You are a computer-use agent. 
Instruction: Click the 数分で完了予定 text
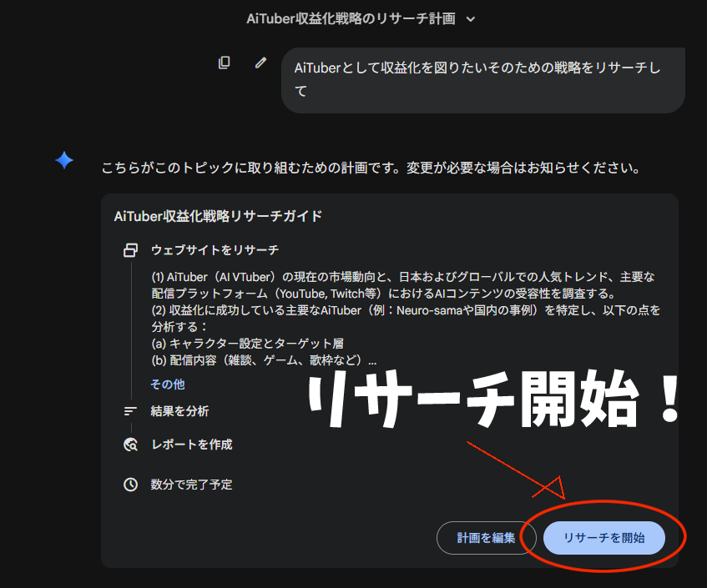click(x=191, y=485)
